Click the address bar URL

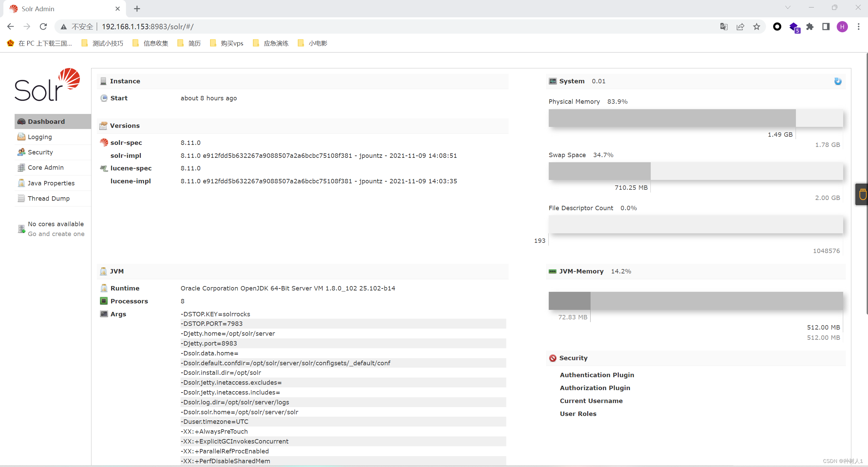click(x=148, y=27)
